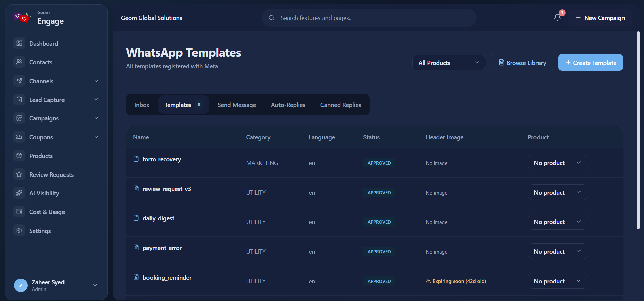Screen dimensions: 644x301
Task: Click the Browse Library button
Action: click(x=522, y=63)
